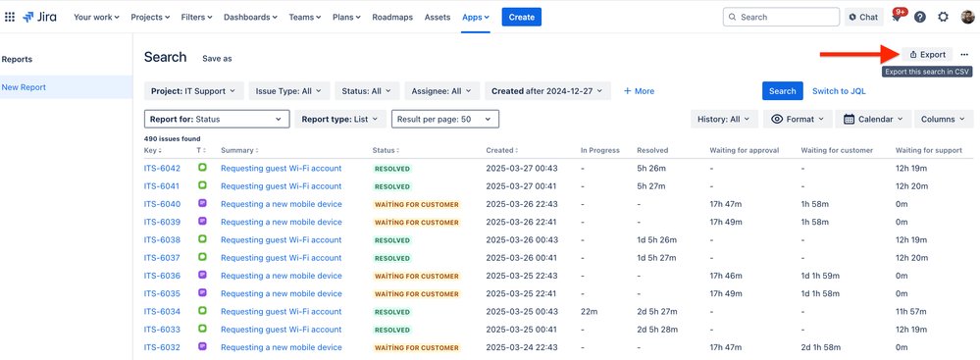The width and height of the screenshot is (980, 360).
Task: Click the issue type icon for ITS-6042
Action: (202, 168)
